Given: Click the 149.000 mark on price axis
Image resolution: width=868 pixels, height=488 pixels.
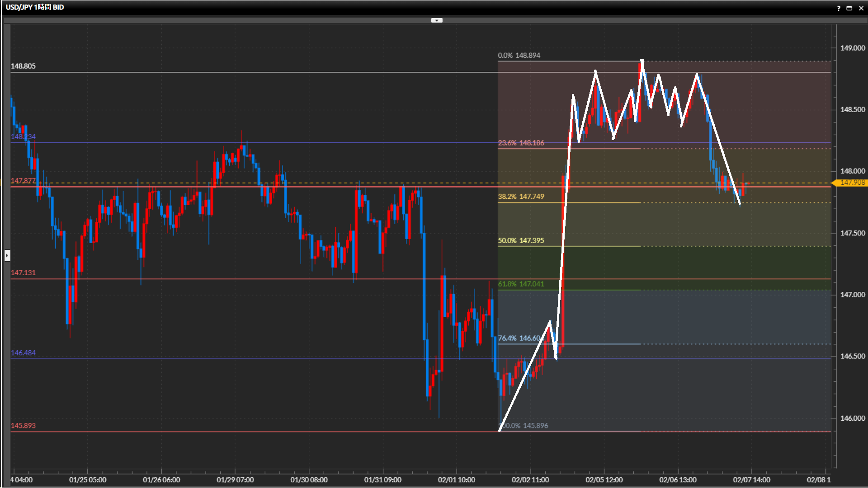Looking at the screenshot, I should click(x=852, y=48).
